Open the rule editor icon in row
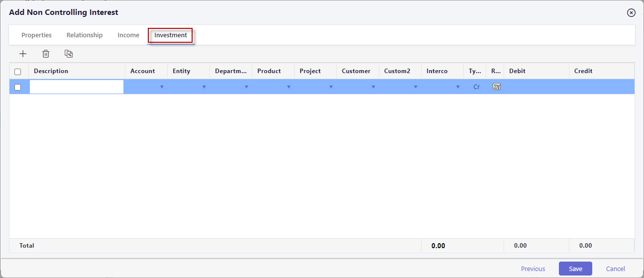Image resolution: width=644 pixels, height=278 pixels. [496, 87]
